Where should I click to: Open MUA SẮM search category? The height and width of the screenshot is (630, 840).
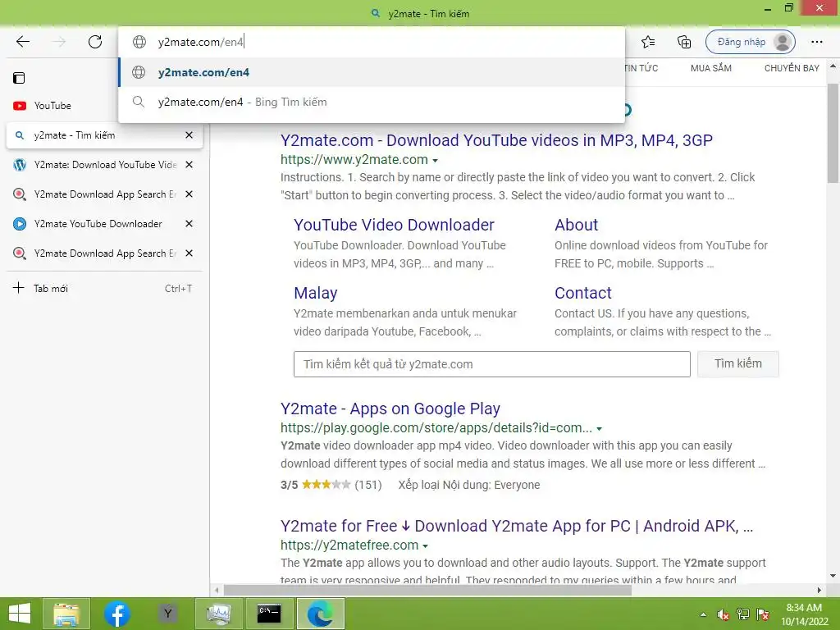pyautogui.click(x=711, y=68)
